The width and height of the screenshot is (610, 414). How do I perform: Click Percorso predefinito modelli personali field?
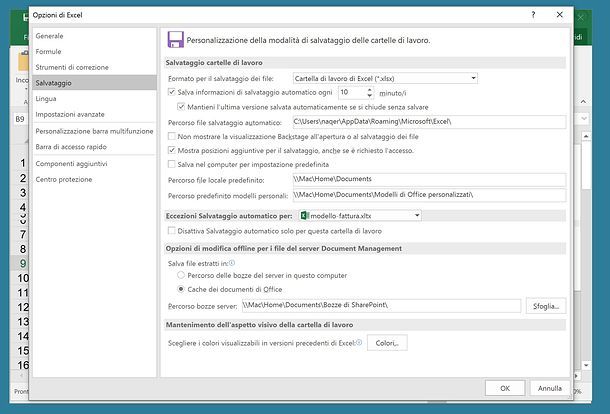[x=429, y=195]
